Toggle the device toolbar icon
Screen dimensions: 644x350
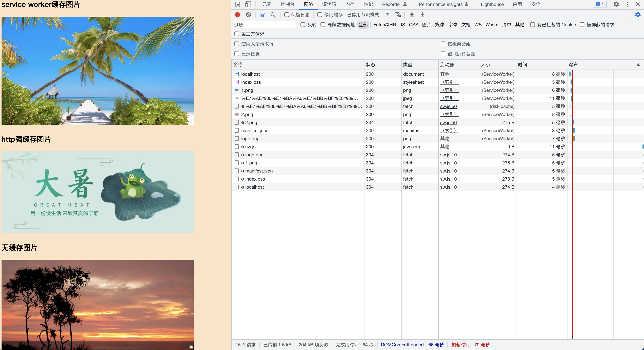coord(248,4)
